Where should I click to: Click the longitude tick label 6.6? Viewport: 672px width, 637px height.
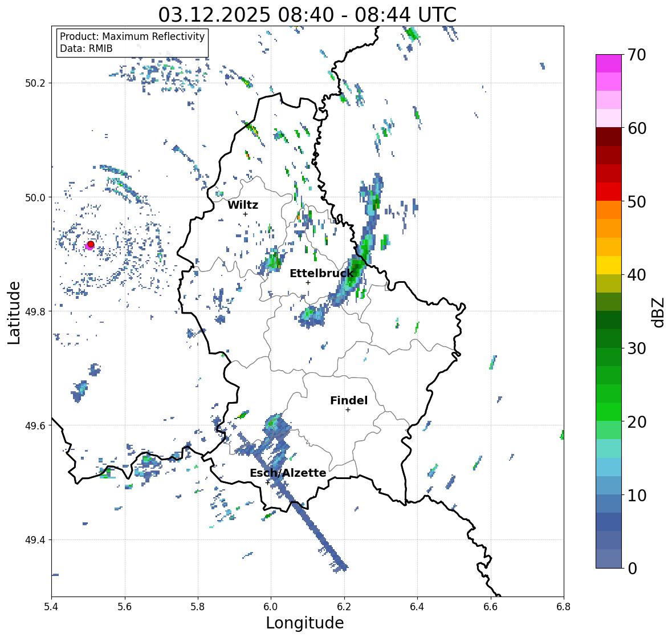[491, 606]
